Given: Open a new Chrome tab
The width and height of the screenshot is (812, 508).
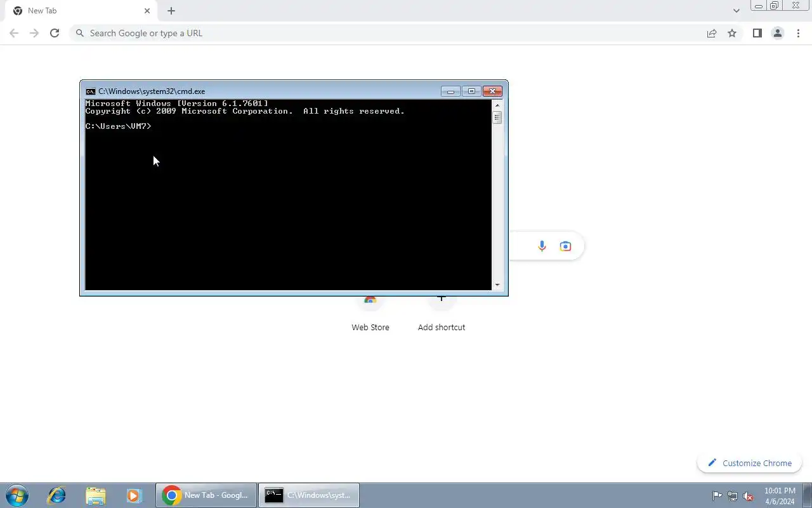Looking at the screenshot, I should pyautogui.click(x=171, y=11).
